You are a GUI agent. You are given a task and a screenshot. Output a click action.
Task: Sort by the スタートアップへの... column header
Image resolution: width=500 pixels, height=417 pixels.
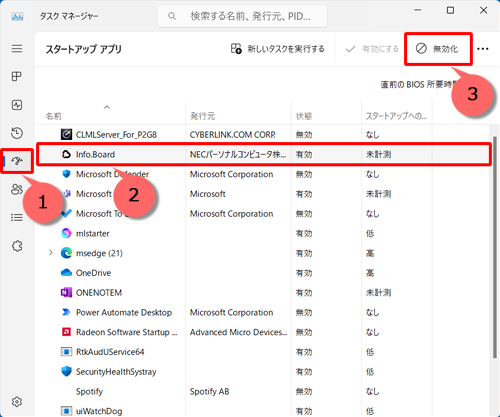[x=396, y=116]
